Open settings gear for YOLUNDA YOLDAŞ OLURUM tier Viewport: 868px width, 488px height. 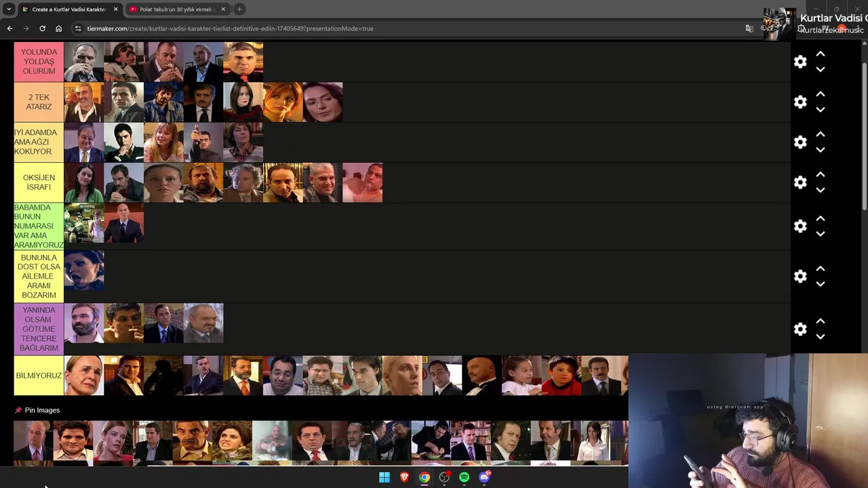(800, 62)
